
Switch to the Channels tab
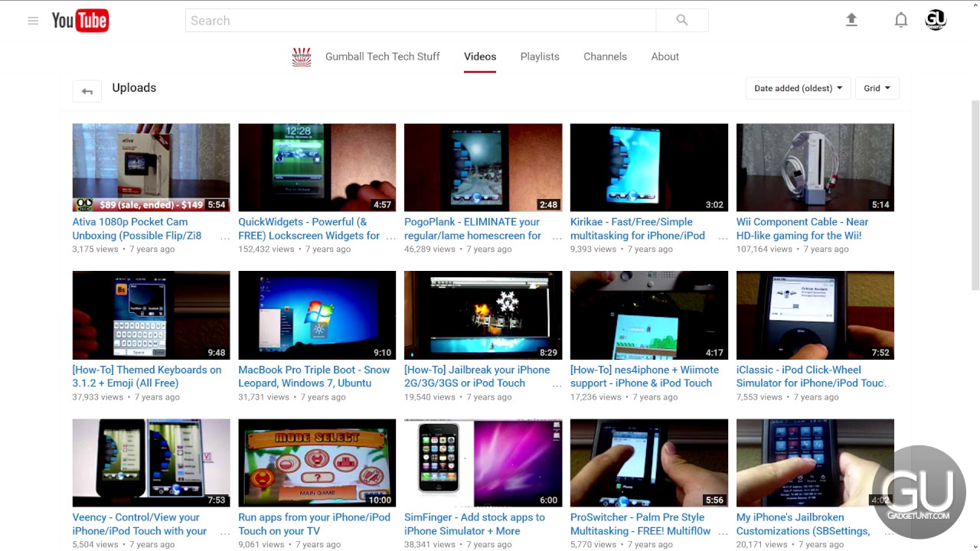(605, 57)
